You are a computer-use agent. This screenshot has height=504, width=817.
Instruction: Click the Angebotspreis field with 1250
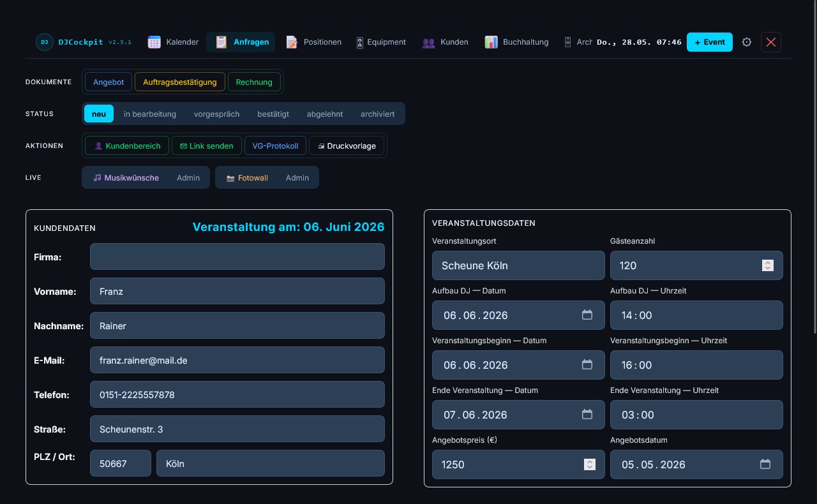(x=518, y=464)
